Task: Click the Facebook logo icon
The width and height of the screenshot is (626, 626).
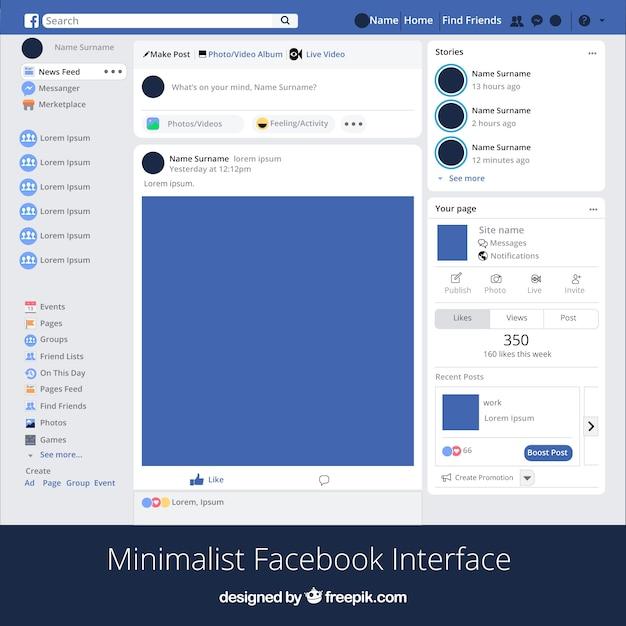Action: coord(32,20)
